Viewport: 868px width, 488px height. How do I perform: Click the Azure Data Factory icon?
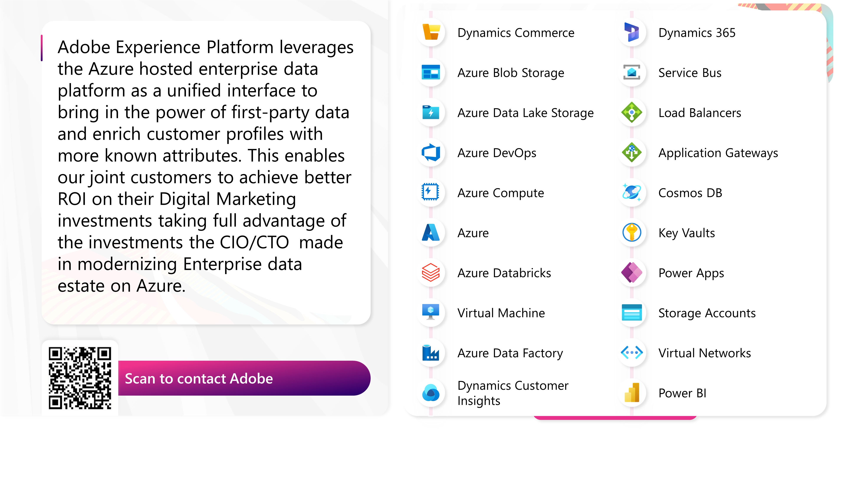pos(431,353)
